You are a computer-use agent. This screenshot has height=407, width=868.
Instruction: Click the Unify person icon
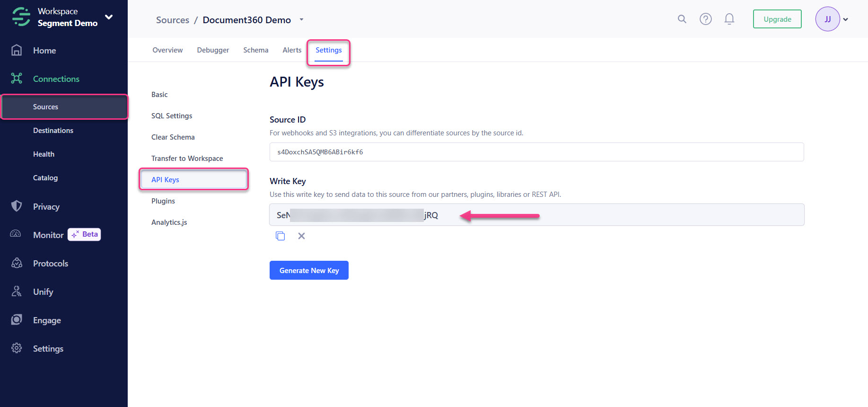(x=17, y=292)
